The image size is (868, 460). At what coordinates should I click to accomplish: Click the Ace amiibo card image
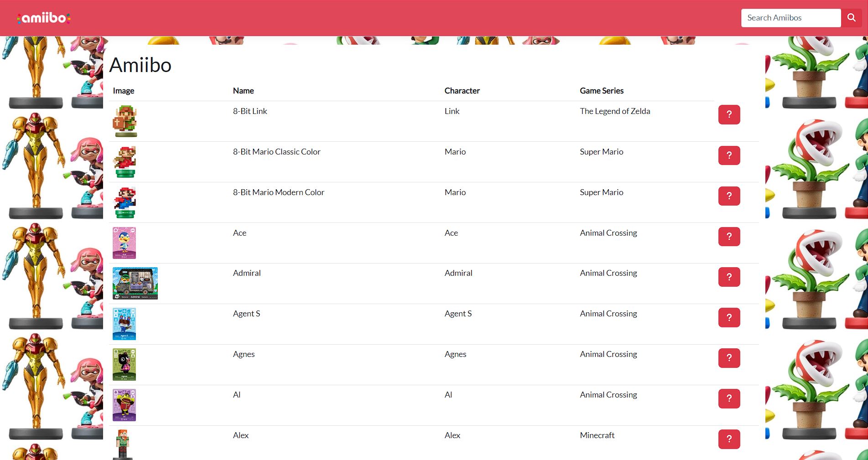(125, 243)
